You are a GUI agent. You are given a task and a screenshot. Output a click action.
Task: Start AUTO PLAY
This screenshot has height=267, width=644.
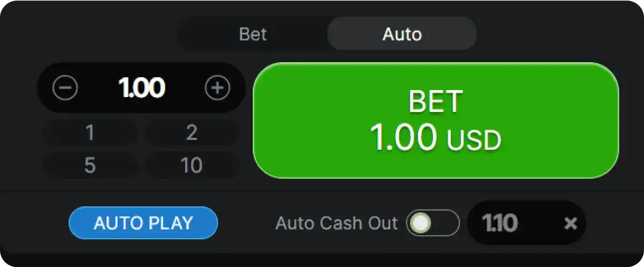pos(143,223)
